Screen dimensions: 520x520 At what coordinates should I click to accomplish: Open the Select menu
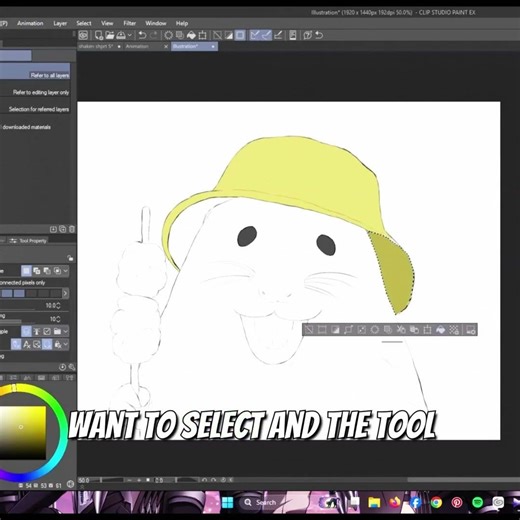click(x=84, y=23)
